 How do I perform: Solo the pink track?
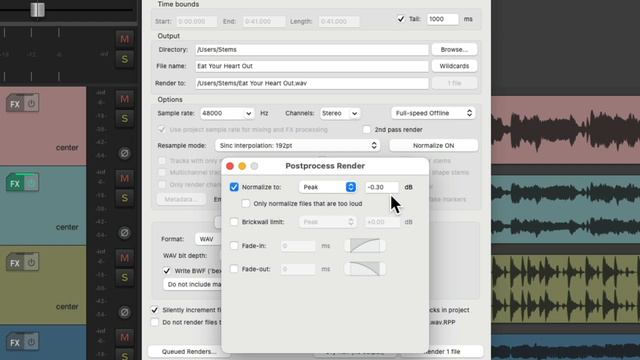point(124,118)
